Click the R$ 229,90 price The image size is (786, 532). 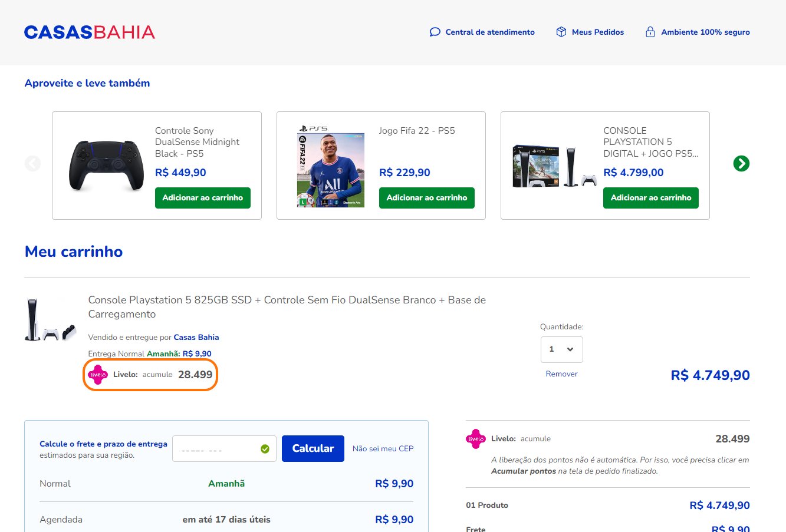click(404, 173)
